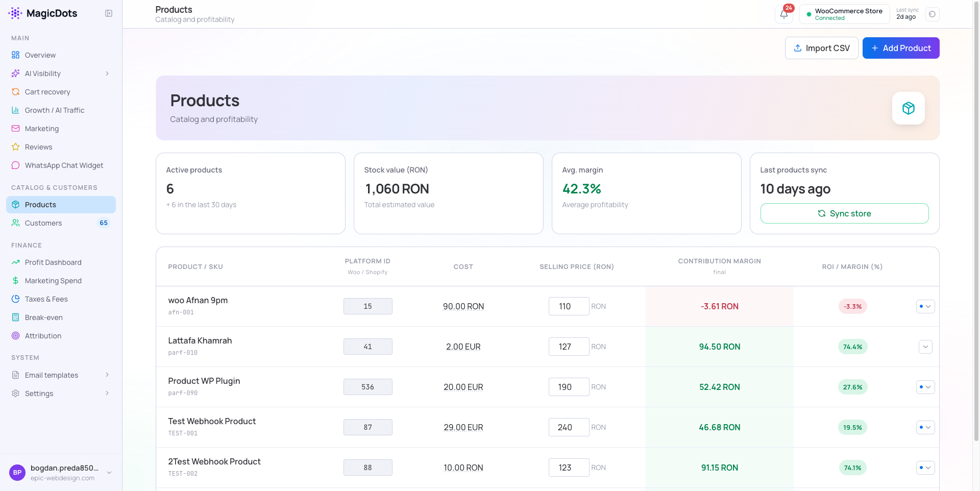The height and width of the screenshot is (491, 980).
Task: Click the Attribution target icon
Action: [x=16, y=336]
